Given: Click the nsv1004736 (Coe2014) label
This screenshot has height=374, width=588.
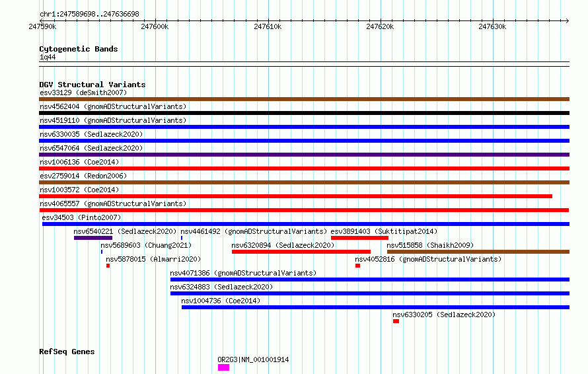Looking at the screenshot, I should click(221, 301).
